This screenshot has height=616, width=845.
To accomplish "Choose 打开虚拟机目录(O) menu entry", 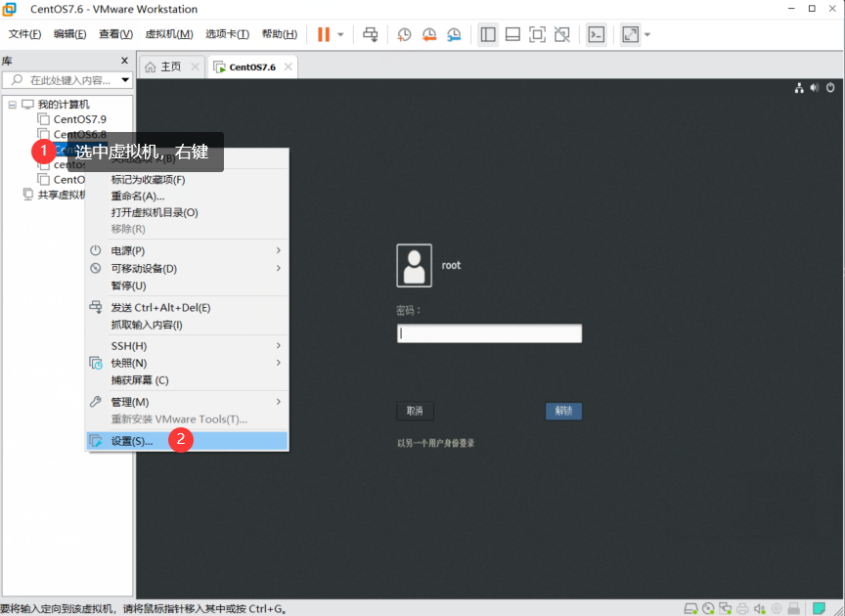I will pyautogui.click(x=155, y=212).
